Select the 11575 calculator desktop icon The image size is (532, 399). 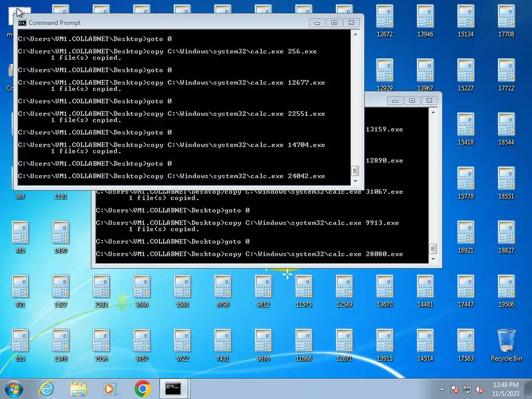click(303, 291)
